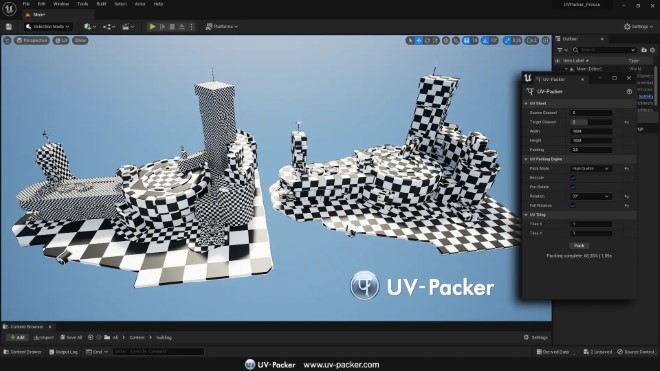Viewport: 660px width, 371px height.
Task: Click the Pack button
Action: click(579, 246)
